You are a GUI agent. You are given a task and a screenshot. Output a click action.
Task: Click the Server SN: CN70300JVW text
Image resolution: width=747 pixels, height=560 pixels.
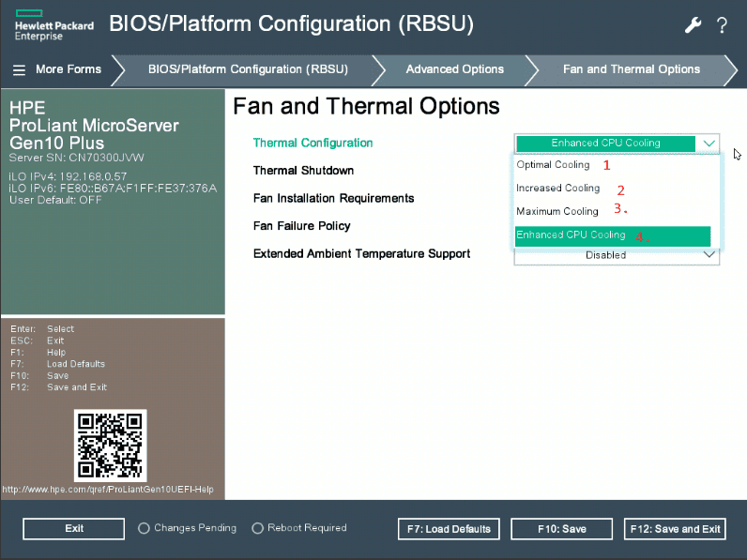[77, 158]
